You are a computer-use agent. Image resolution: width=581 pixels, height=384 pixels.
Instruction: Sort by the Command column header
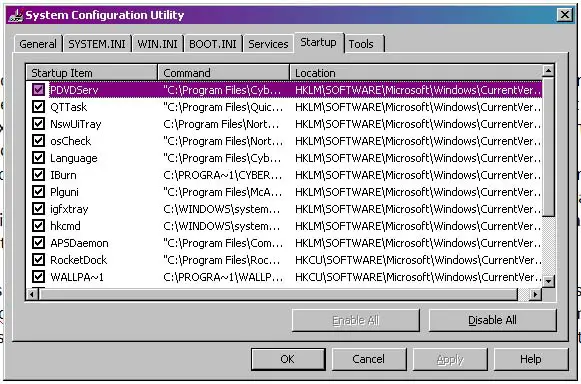pos(223,73)
